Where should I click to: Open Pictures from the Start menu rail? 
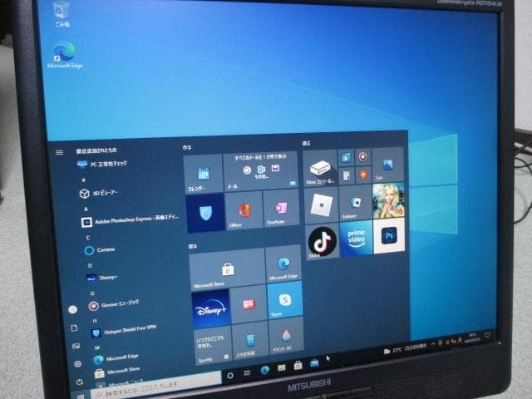[x=76, y=346]
